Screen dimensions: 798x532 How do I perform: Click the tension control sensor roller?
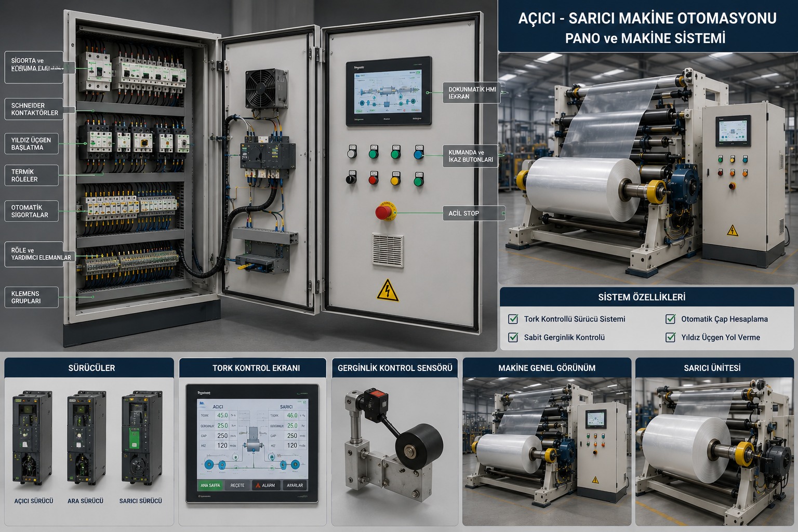coord(419,447)
